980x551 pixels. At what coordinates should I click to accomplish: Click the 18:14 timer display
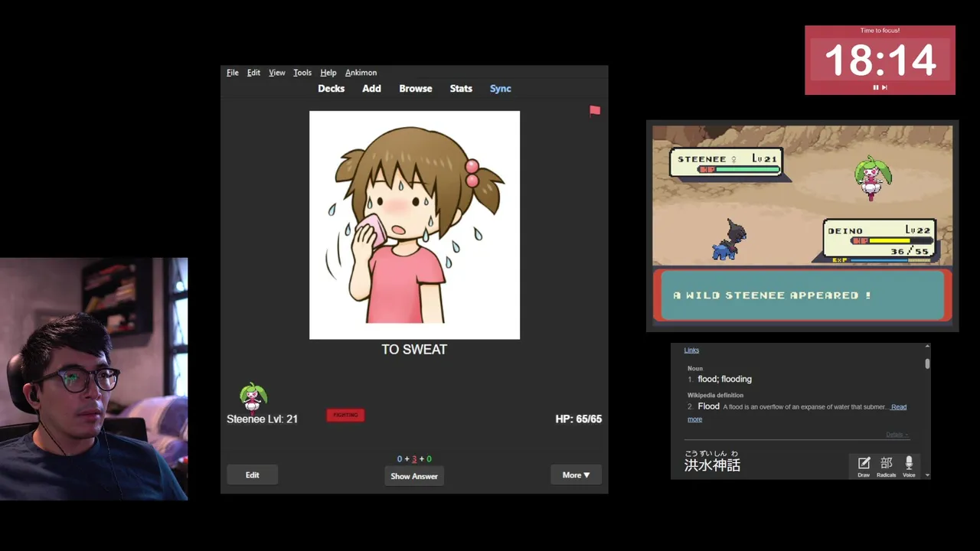tap(880, 60)
